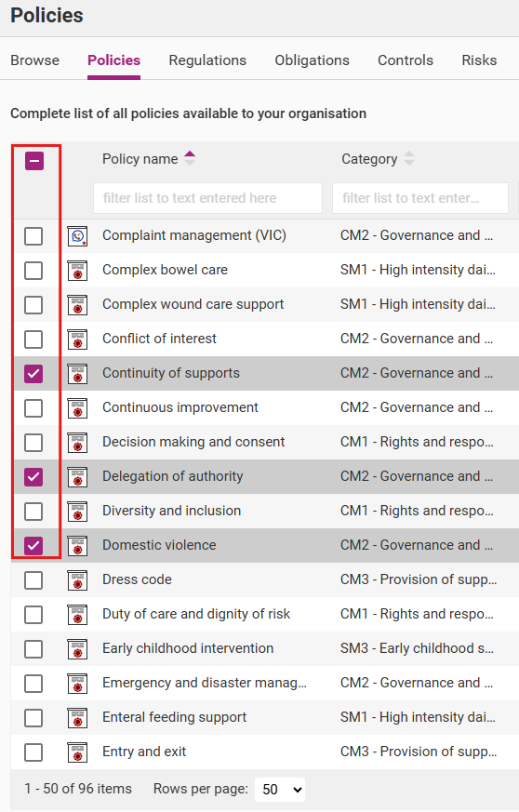Open the Rows per page dropdown
The height and width of the screenshot is (812, 519).
coord(280,790)
